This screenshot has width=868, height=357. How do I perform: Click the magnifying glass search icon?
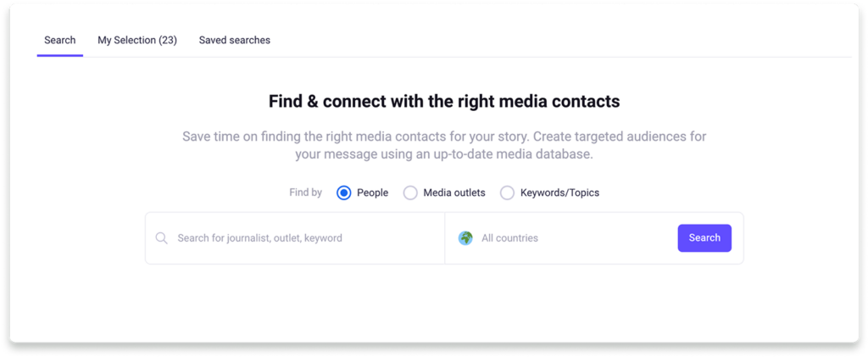click(162, 238)
